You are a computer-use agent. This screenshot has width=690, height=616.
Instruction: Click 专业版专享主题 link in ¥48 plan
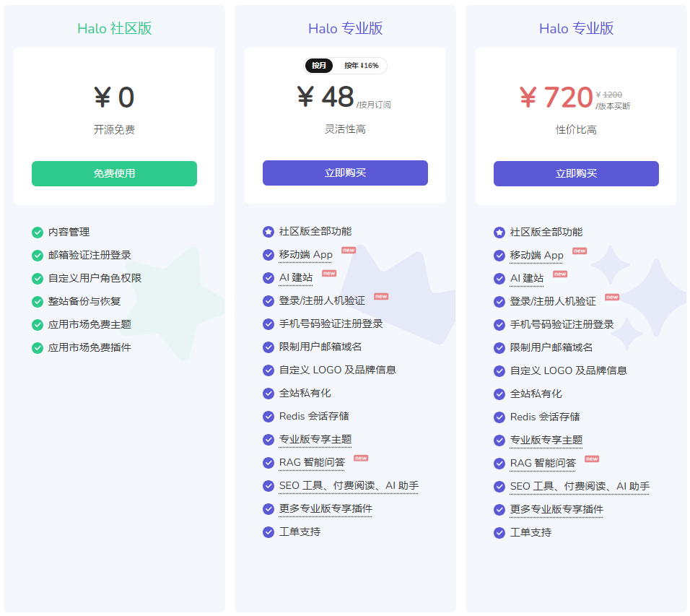click(315, 439)
